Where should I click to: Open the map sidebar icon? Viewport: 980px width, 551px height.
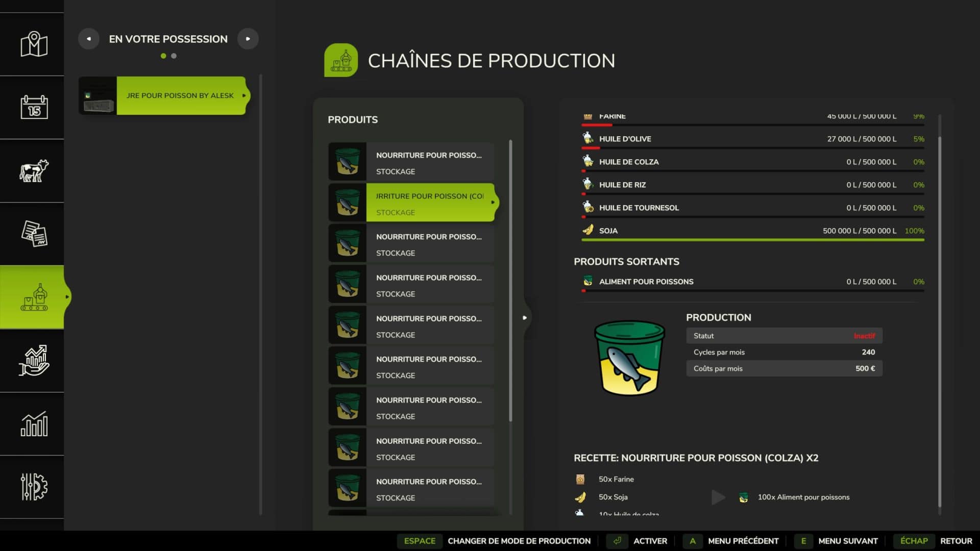pyautogui.click(x=34, y=44)
